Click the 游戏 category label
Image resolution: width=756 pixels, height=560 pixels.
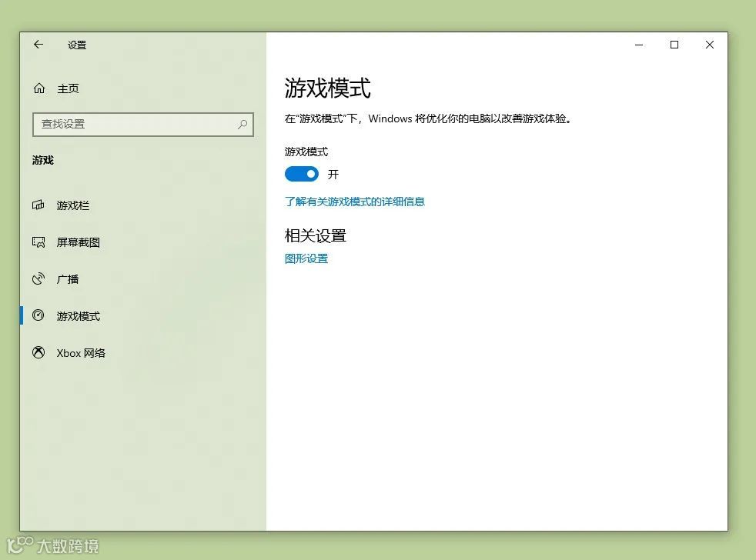tap(43, 160)
